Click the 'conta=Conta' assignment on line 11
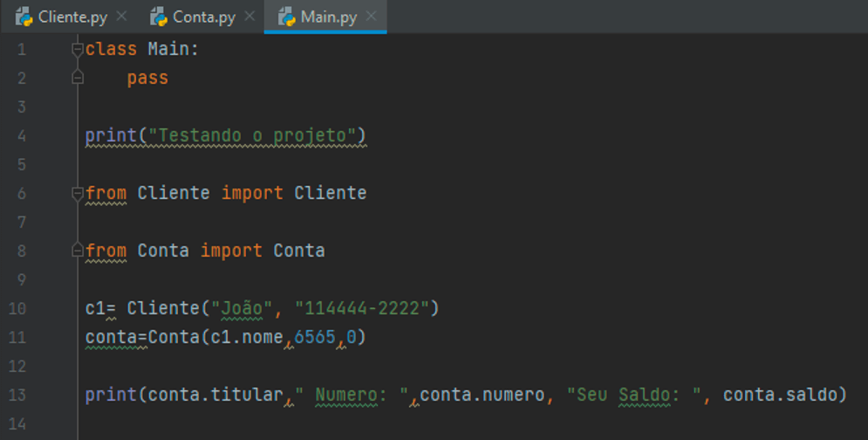Viewport: 868px width, 440px height. pyautogui.click(x=141, y=336)
